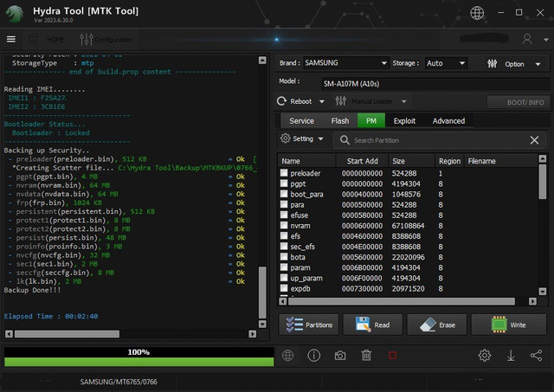Click the globe icon in bottom toolbar
This screenshot has width=554, height=392.
[287, 356]
